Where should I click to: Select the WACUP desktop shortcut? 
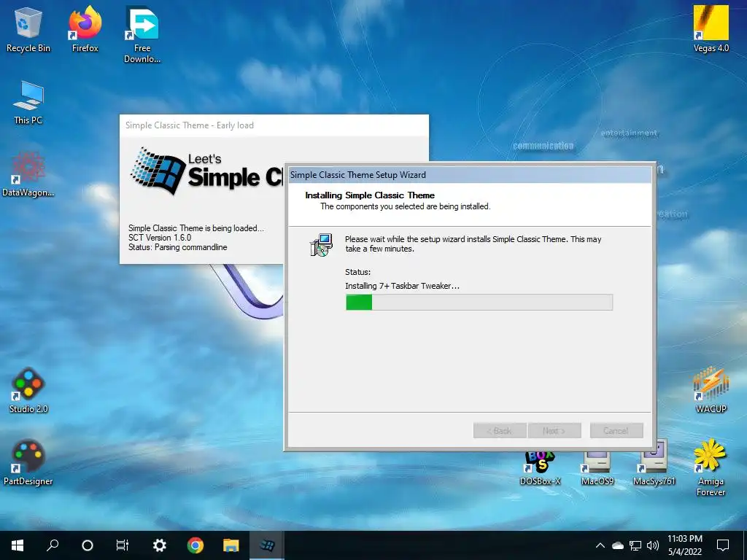pos(711,389)
